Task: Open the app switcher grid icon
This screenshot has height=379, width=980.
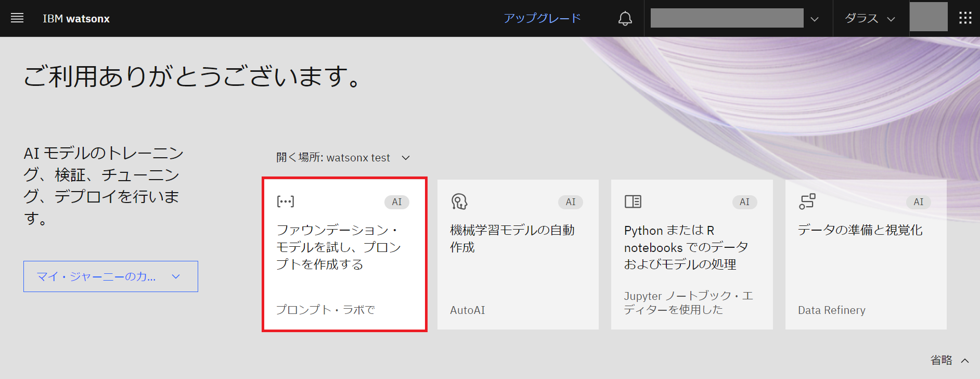Action: click(965, 18)
